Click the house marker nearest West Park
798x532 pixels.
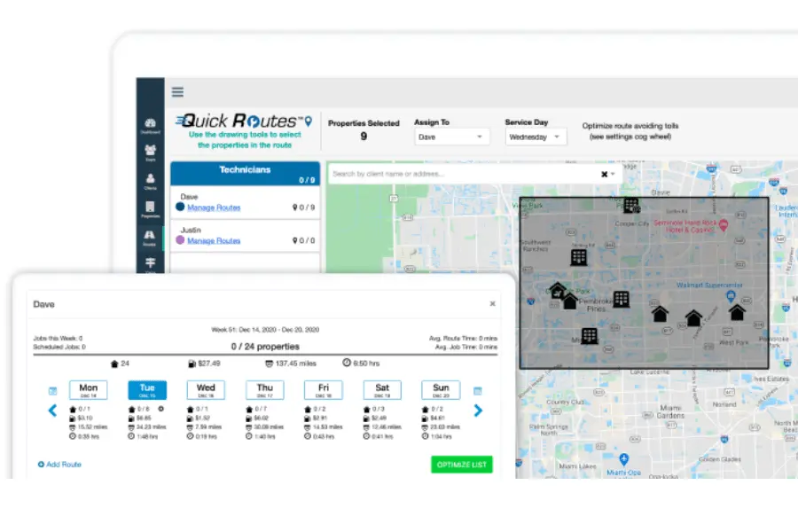(737, 311)
